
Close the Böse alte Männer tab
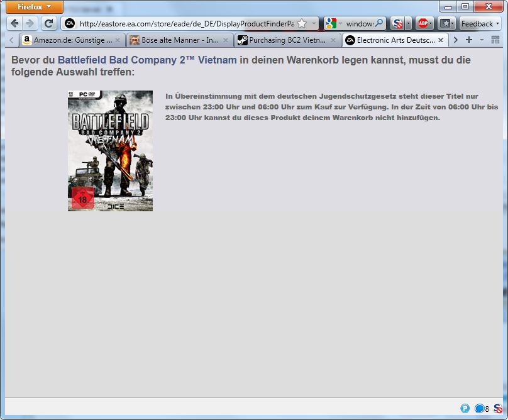(x=226, y=40)
